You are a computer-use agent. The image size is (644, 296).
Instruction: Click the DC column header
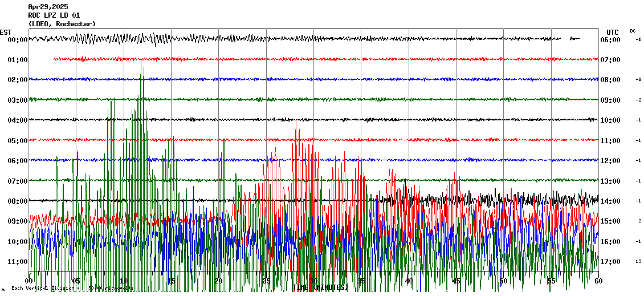click(633, 31)
